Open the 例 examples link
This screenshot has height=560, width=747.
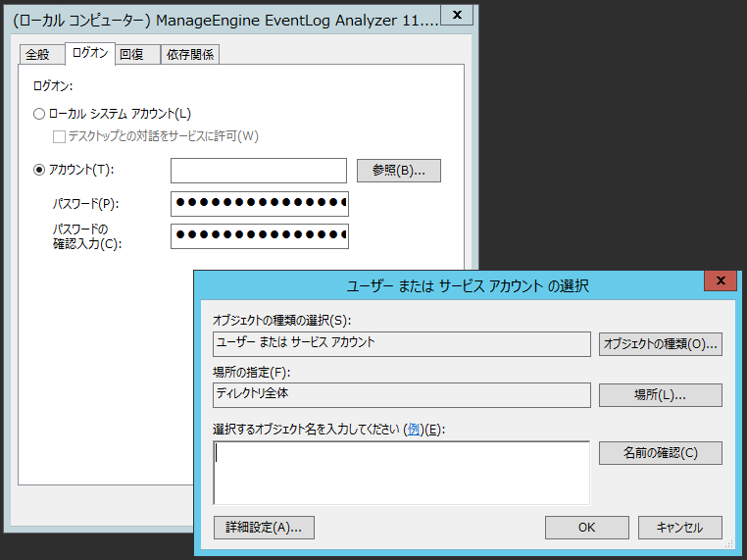413,430
